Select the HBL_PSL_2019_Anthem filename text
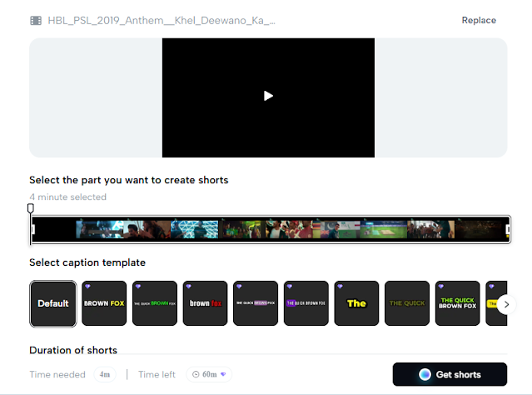Screen dimensions: 532x395 tap(162, 21)
